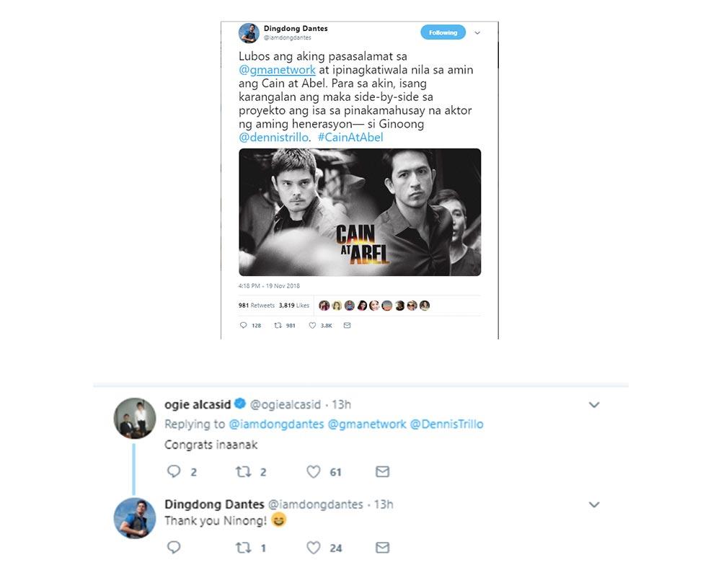The width and height of the screenshot is (721, 588).
Task: Click the reply icon on the main tweet
Action: (243, 326)
